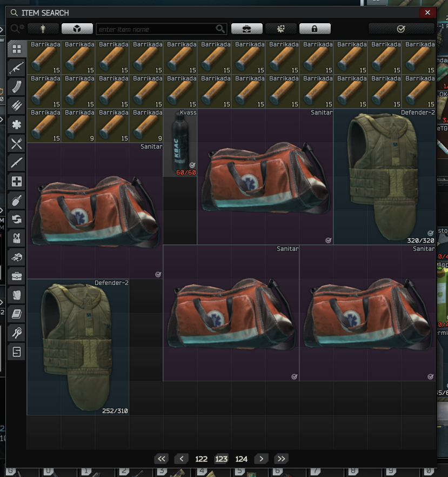Viewport: 448px width, 477px height.
Task: Focus the 'enter item name' search field
Action: 162,29
